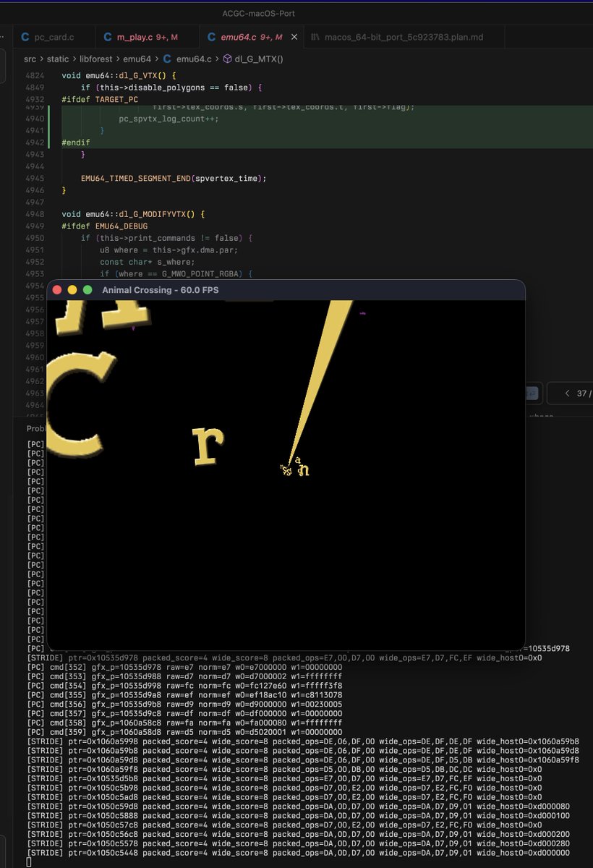
Task: Click line number 4945 in gutter
Action: pyautogui.click(x=35, y=178)
